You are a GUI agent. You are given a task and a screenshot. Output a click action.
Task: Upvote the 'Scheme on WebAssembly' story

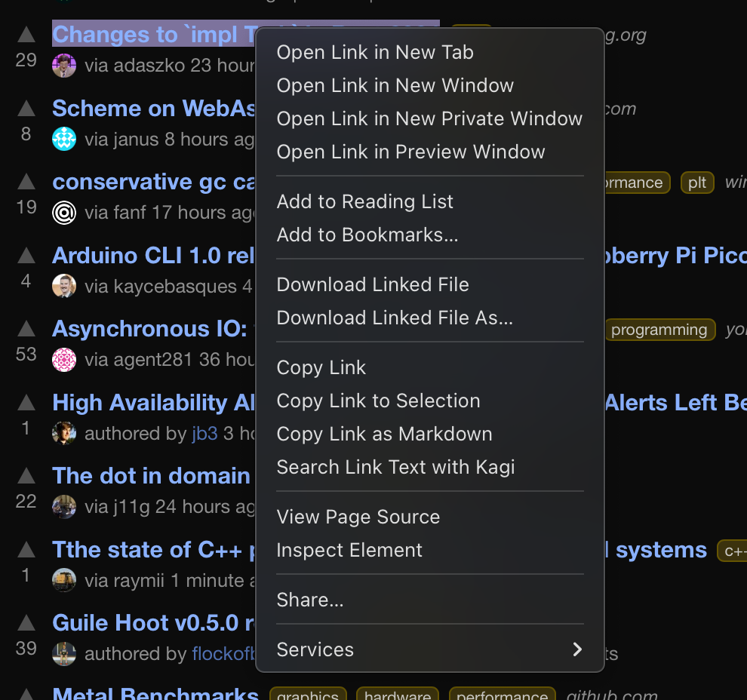click(26, 109)
